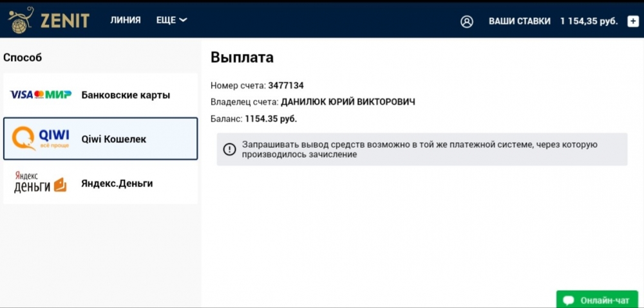Click the account number 3477134
644x308 pixels.
coord(285,85)
